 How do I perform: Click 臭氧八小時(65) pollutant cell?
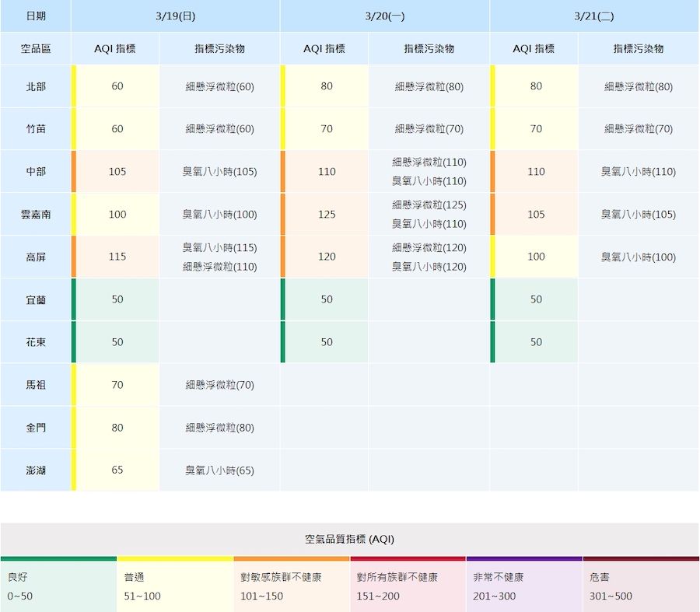[x=219, y=470]
